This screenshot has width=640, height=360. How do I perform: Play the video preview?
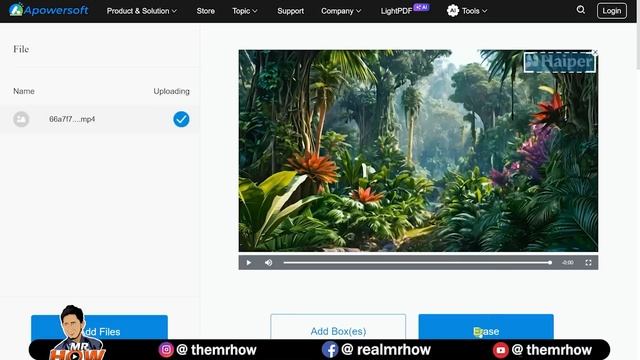point(249,262)
